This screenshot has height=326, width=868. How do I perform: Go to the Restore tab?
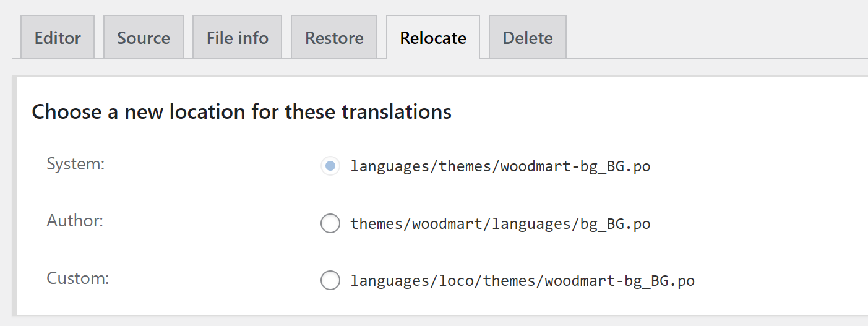[334, 38]
